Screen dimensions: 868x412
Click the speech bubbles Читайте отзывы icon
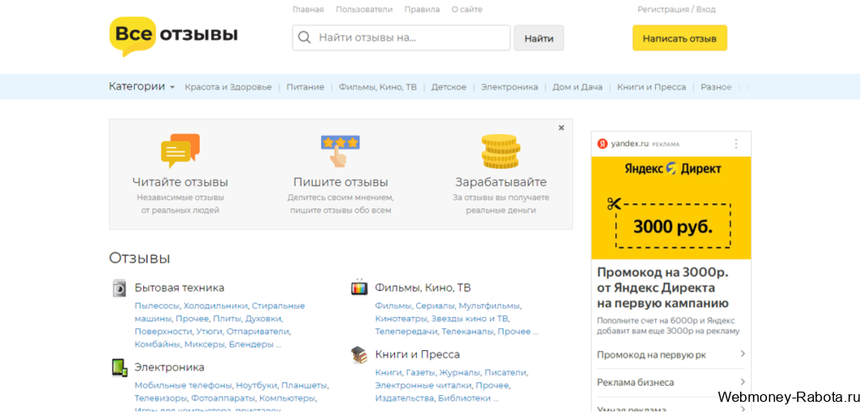pyautogui.click(x=180, y=151)
